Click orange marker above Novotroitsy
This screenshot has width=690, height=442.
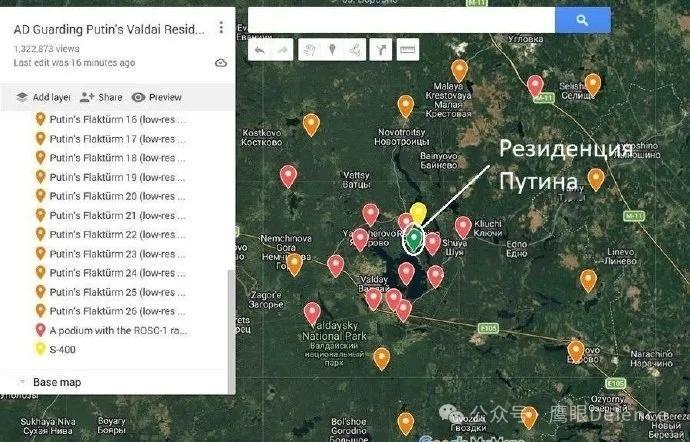point(406,107)
